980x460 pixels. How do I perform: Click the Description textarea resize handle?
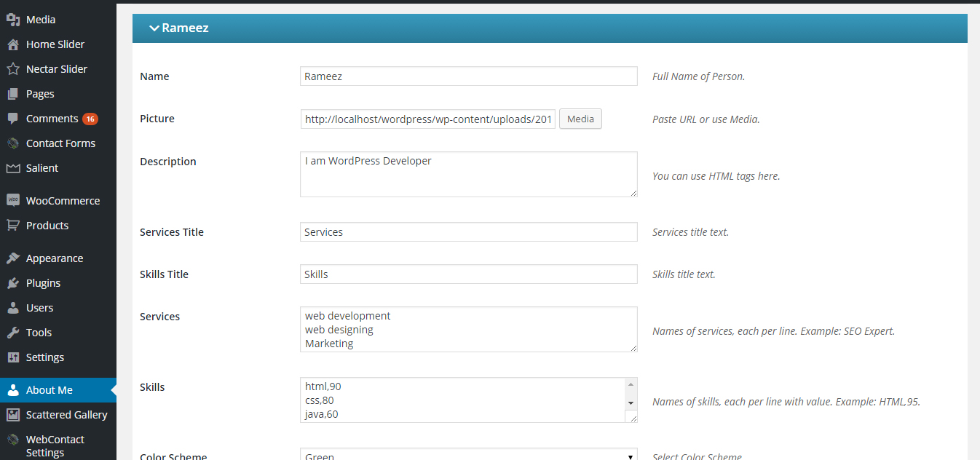[633, 192]
